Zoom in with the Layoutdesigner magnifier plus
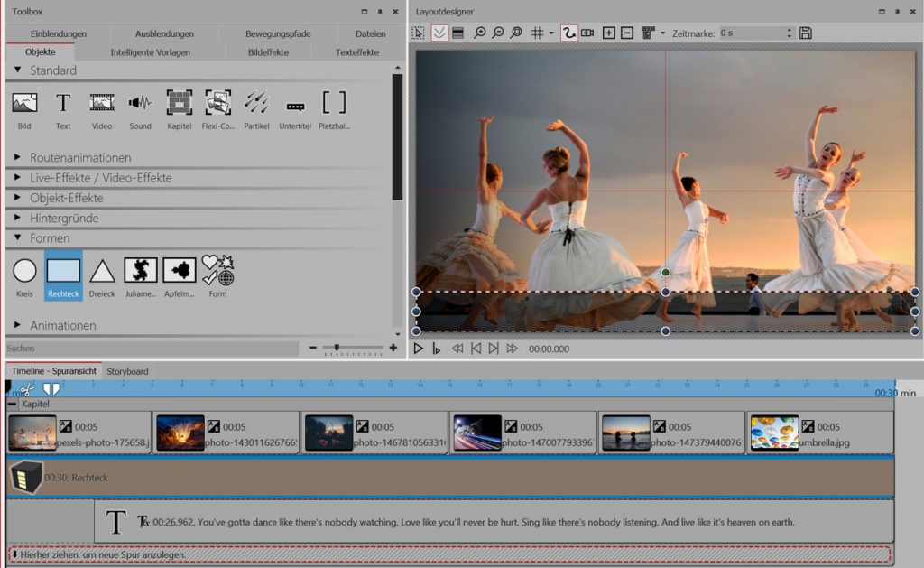This screenshot has width=924, height=568. click(x=480, y=33)
